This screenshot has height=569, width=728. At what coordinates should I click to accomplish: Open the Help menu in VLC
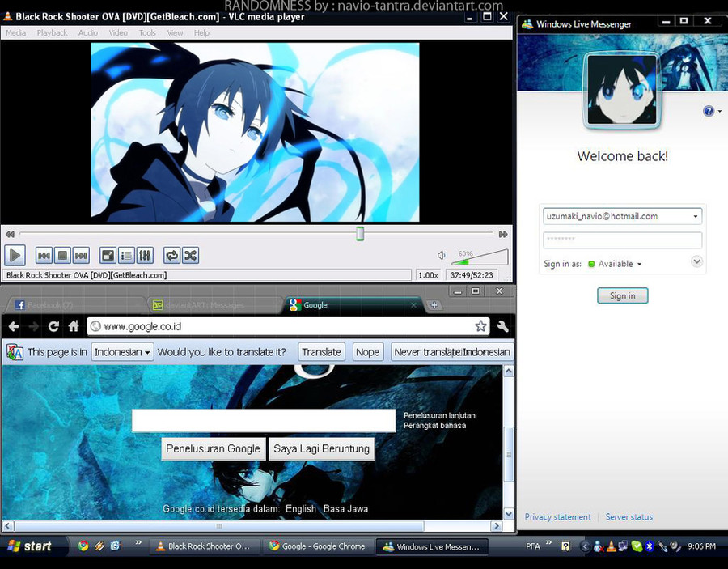pyautogui.click(x=201, y=33)
